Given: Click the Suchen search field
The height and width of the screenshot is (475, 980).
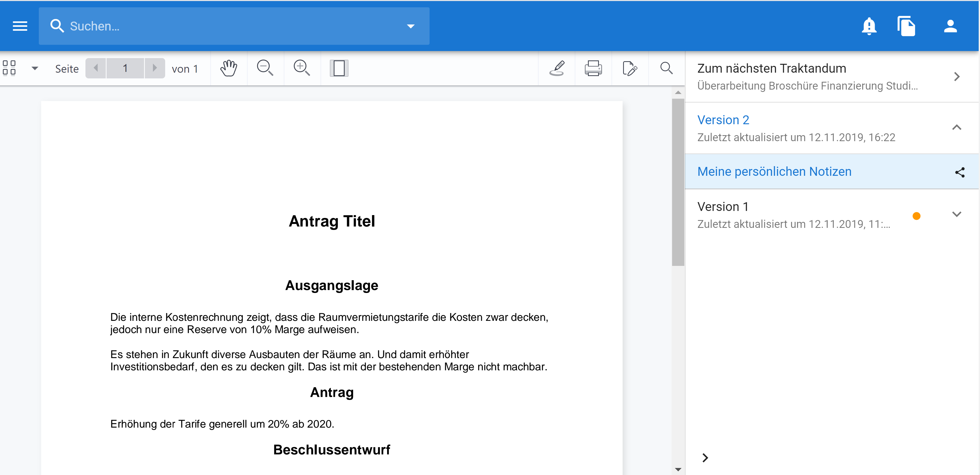Looking at the screenshot, I should click(x=228, y=26).
